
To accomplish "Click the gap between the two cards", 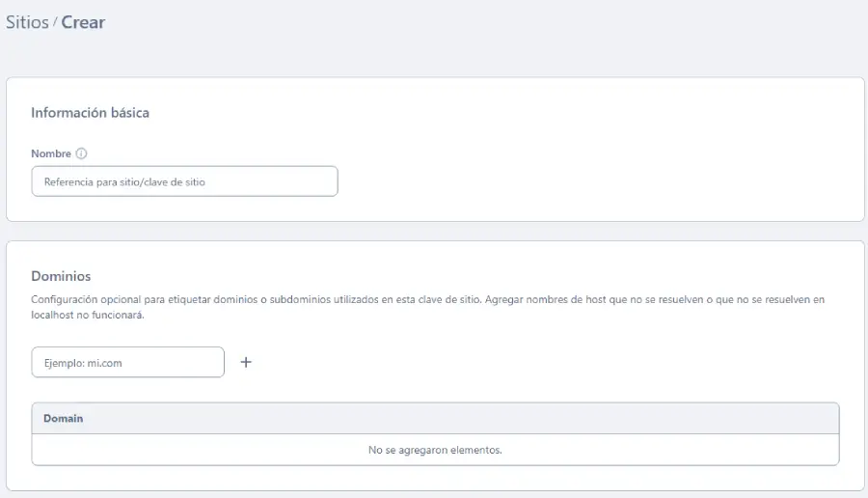I will (x=435, y=232).
